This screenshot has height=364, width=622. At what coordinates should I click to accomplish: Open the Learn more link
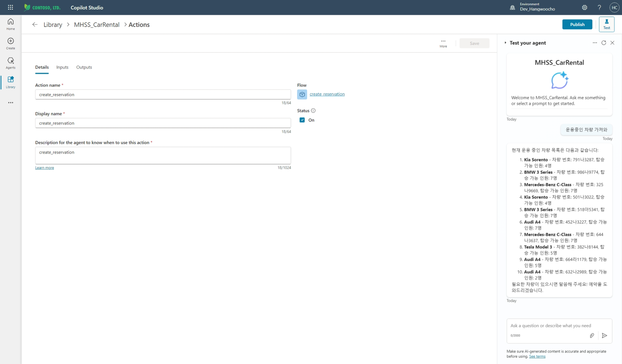point(44,168)
